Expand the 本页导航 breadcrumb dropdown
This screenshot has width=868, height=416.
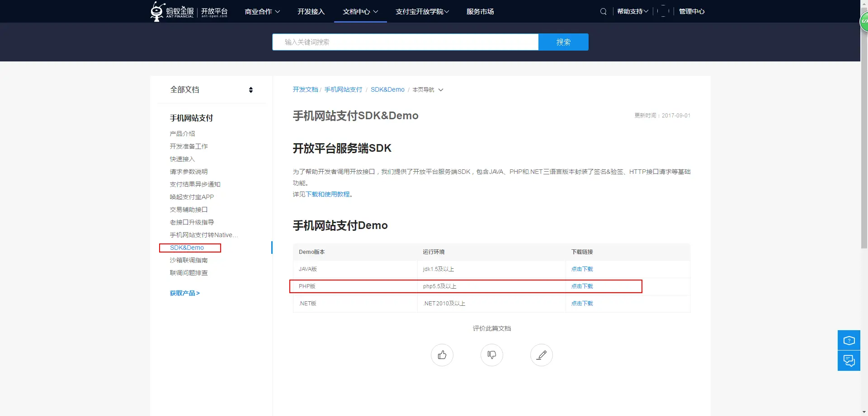point(428,90)
